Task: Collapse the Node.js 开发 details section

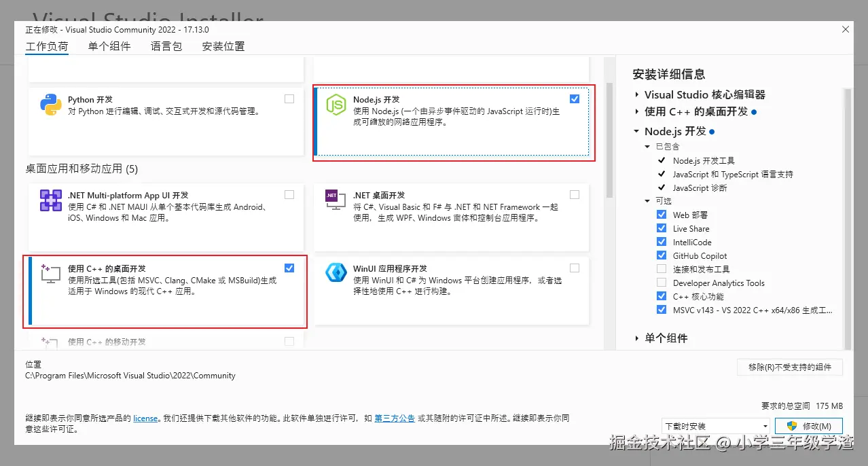Action: point(637,132)
